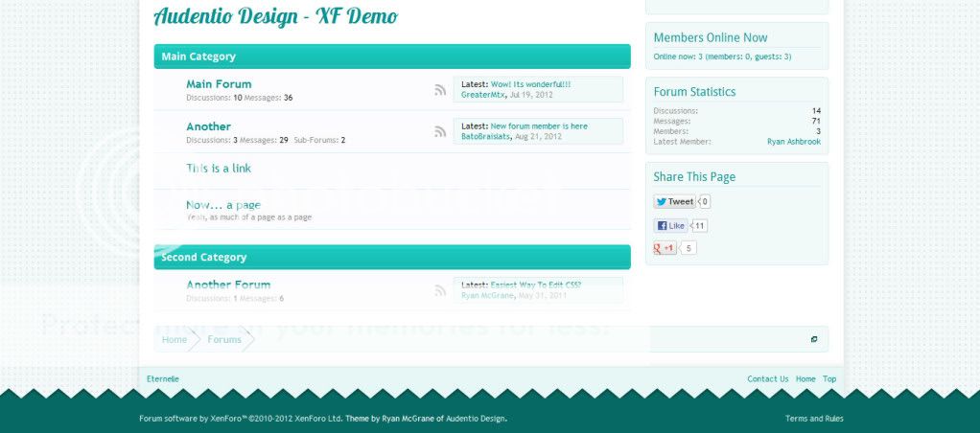Click RSS feed icon for Main Forum
The width and height of the screenshot is (980, 433).
pyautogui.click(x=440, y=90)
